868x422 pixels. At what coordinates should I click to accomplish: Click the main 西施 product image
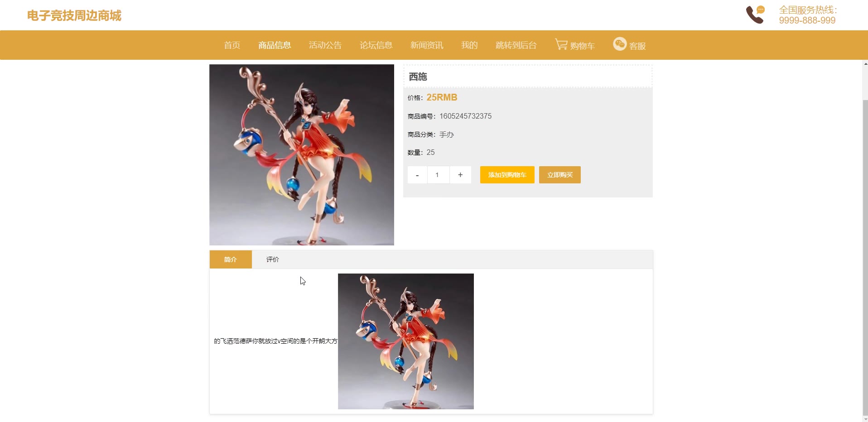tap(302, 155)
